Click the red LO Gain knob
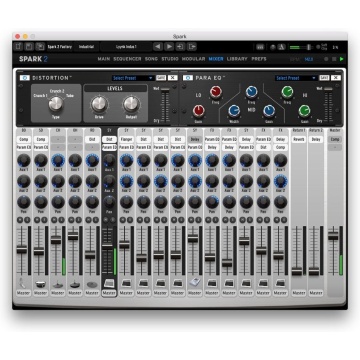 click(x=198, y=111)
